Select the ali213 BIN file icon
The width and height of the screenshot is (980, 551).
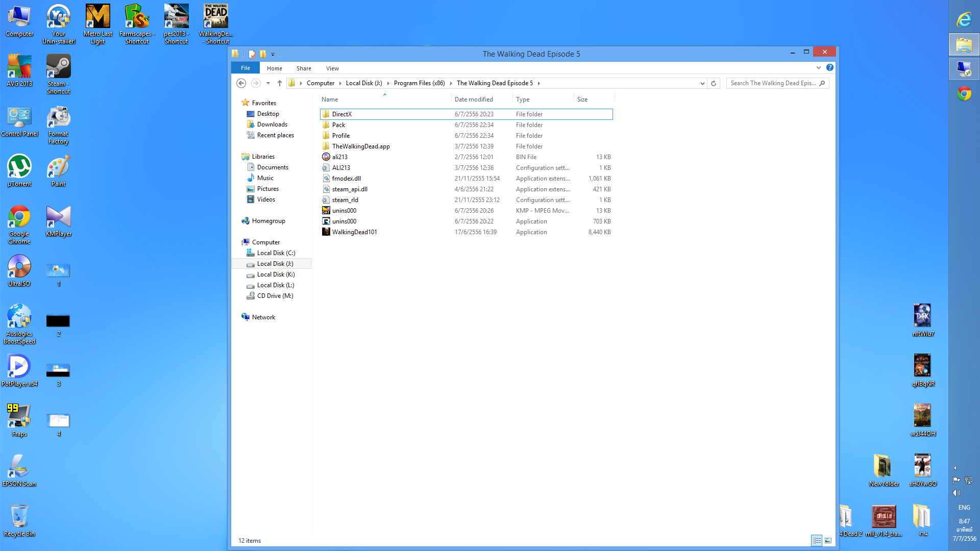(x=326, y=157)
